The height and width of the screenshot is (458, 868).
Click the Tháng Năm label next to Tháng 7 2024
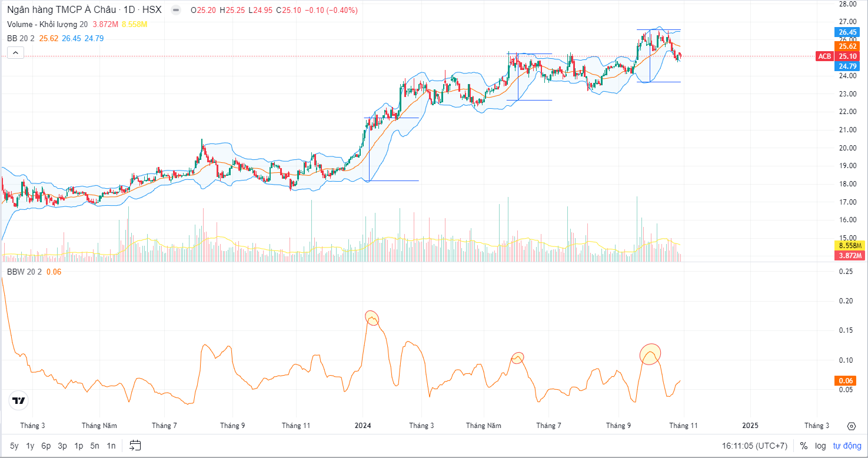click(483, 426)
